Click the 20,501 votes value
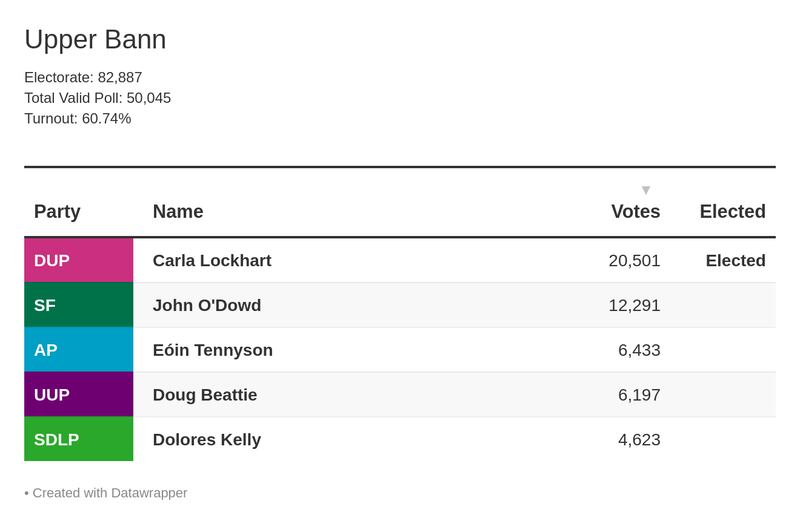The width and height of the screenshot is (800, 524). (x=634, y=261)
